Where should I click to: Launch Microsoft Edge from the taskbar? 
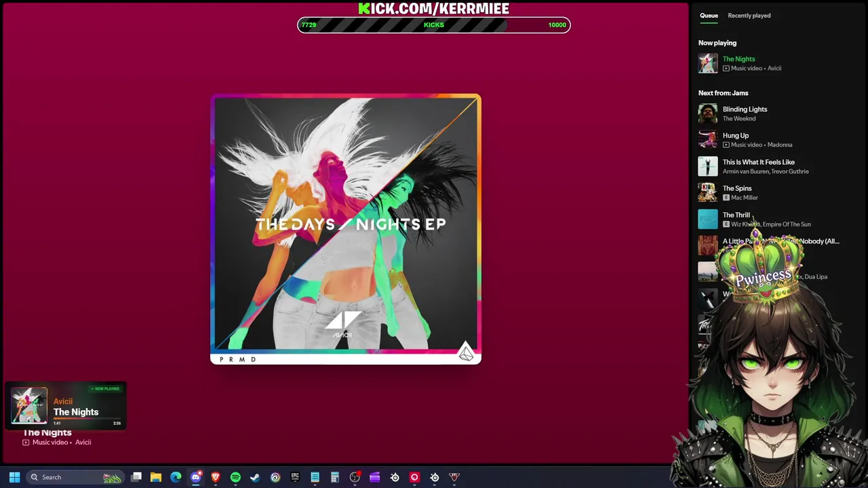176,477
